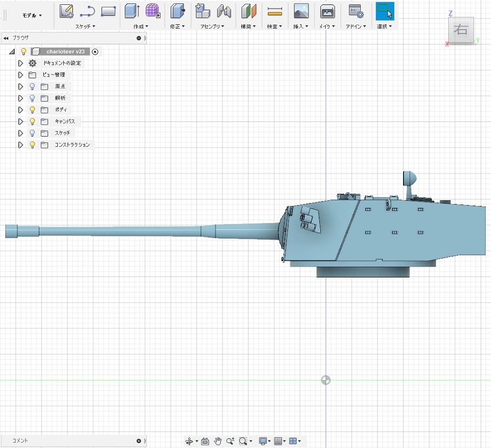Image resolution: width=491 pixels, height=448 pixels.
Task: Click the 右 face of the view cube
Action: click(461, 31)
